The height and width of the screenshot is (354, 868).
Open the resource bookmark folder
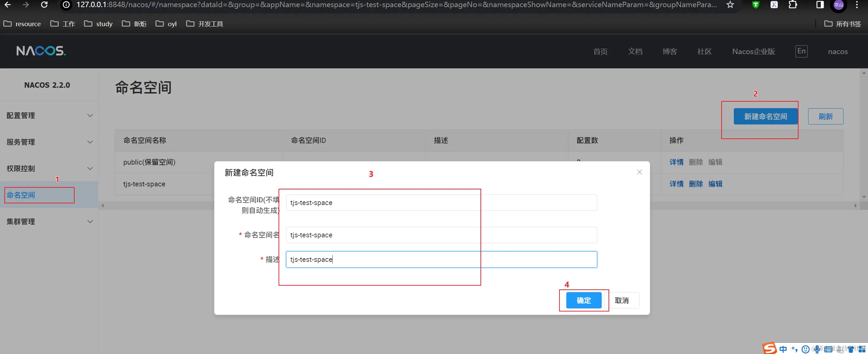[22, 24]
